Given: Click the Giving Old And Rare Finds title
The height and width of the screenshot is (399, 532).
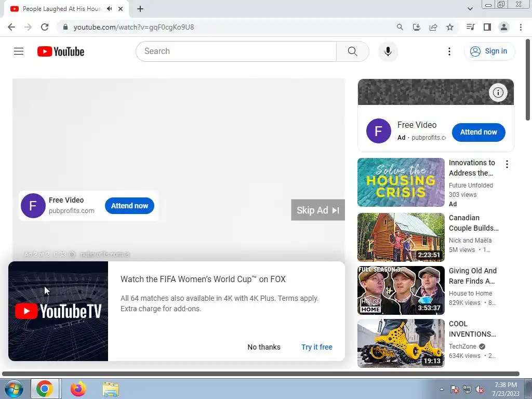Looking at the screenshot, I should (472, 276).
